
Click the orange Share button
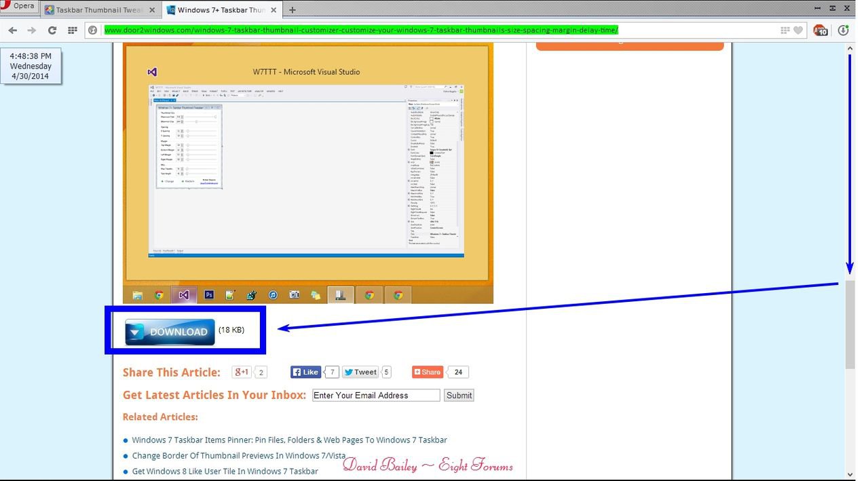[x=427, y=372]
